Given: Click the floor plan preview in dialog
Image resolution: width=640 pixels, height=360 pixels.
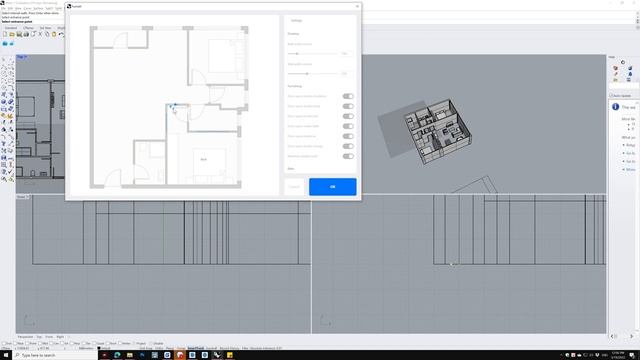Looking at the screenshot, I should [x=175, y=106].
